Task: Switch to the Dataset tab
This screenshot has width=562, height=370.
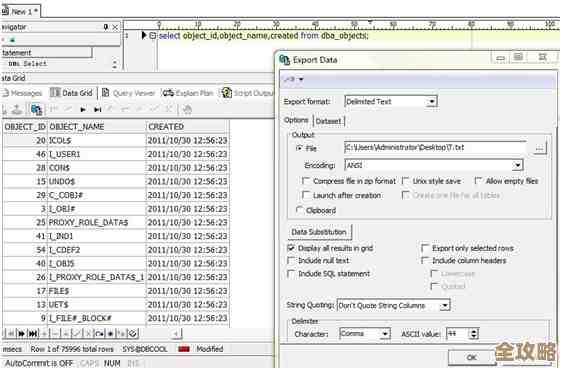Action: tap(328, 121)
